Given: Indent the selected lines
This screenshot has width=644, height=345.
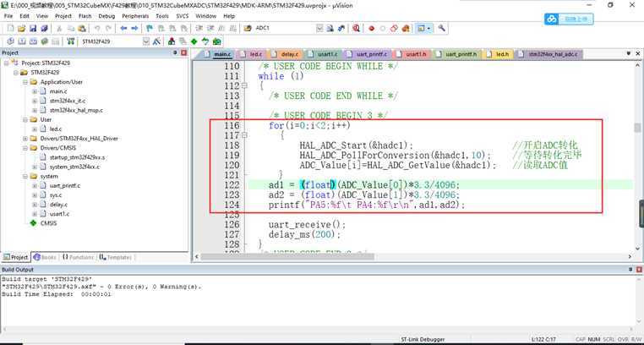Looking at the screenshot, I should pos(199,29).
